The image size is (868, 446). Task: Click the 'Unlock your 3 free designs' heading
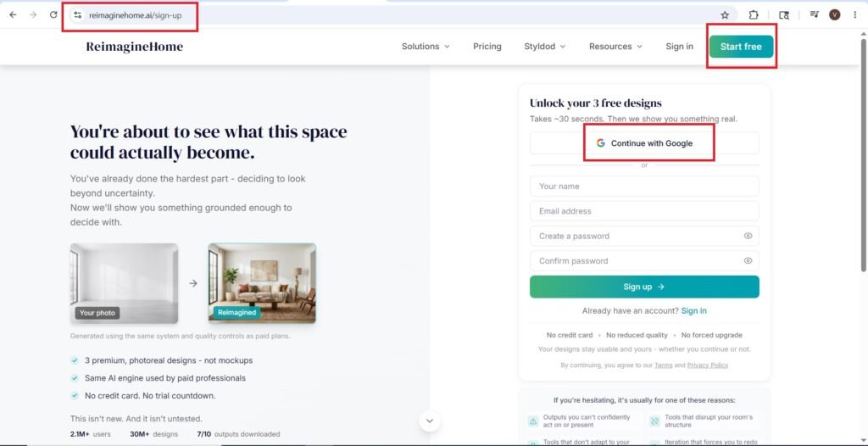pos(596,103)
